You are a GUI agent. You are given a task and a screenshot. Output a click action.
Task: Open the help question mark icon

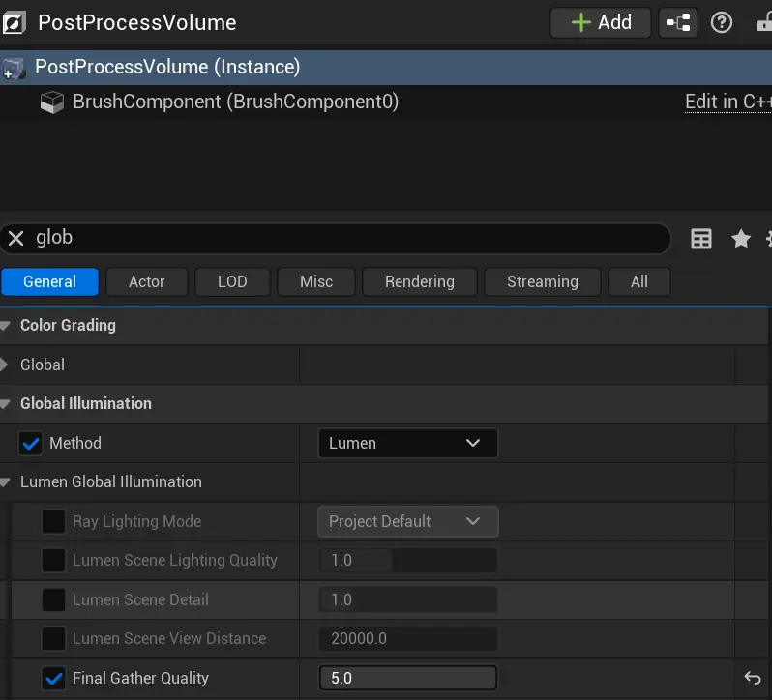pyautogui.click(x=722, y=22)
